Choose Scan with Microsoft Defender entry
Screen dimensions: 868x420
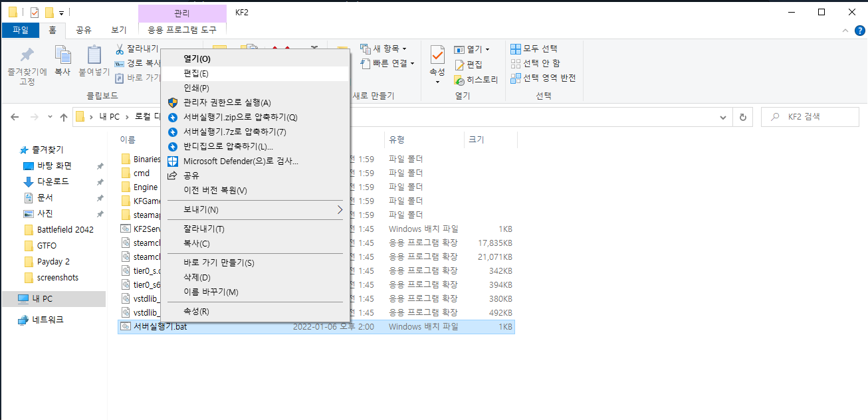pyautogui.click(x=255, y=161)
